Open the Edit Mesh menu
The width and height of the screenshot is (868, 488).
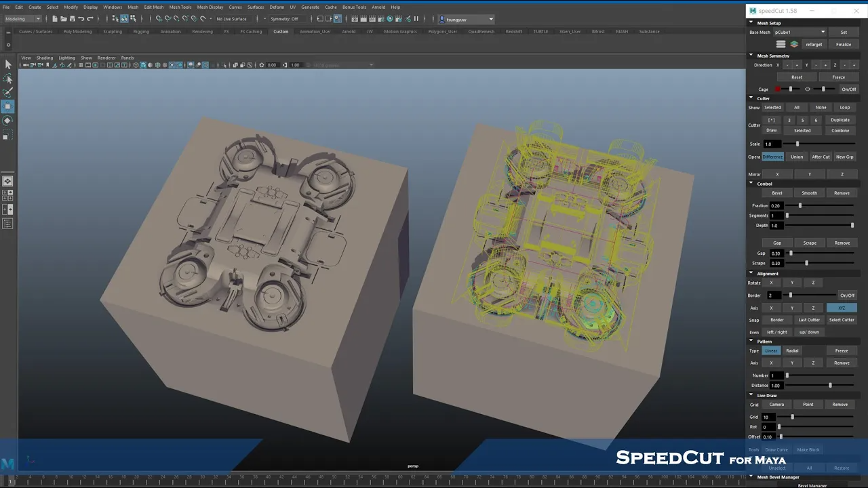point(154,7)
